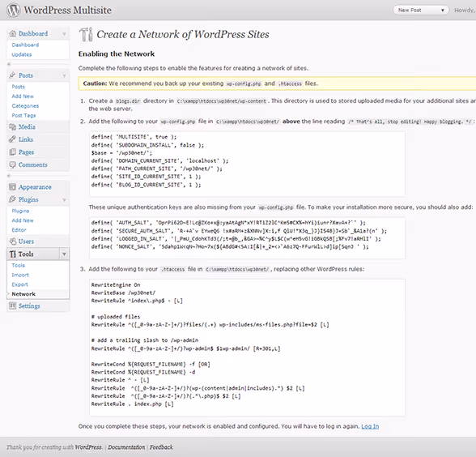Screen dimensions: 476x457
Task: Open the Tools menu heading
Action: coord(26,254)
